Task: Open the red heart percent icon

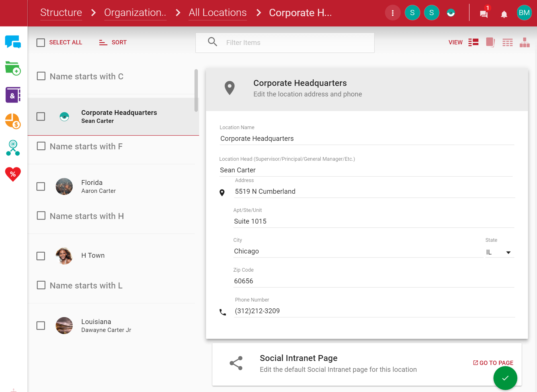Action: coord(13,174)
